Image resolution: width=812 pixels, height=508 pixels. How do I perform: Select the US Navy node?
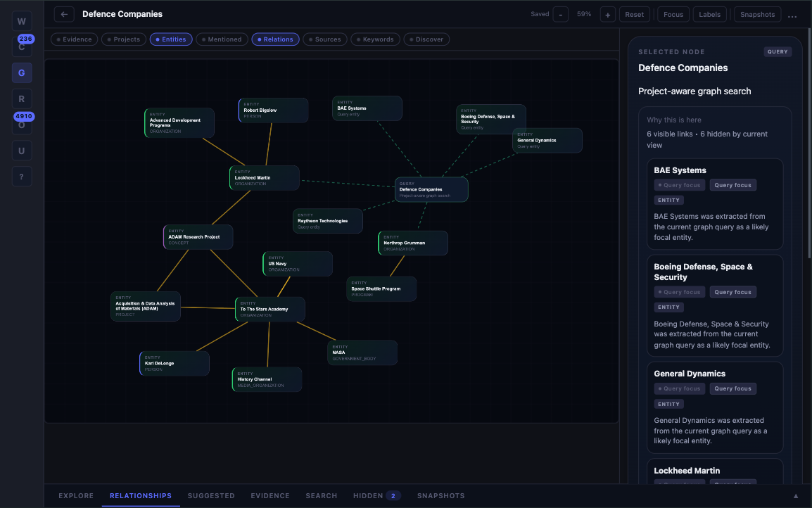[297, 264]
